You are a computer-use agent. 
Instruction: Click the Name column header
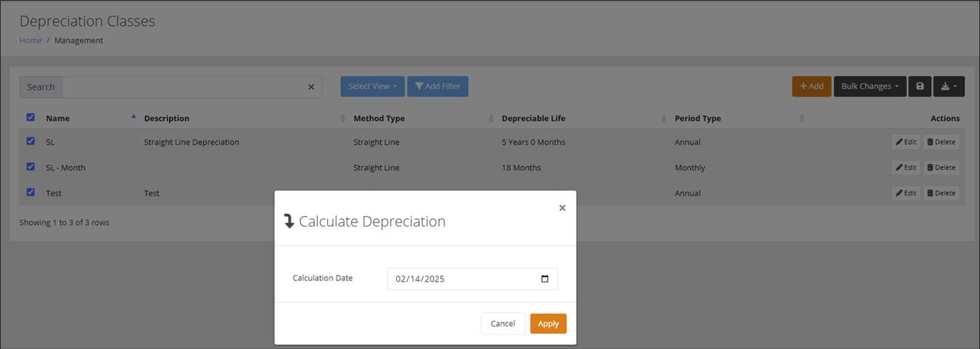[x=58, y=118]
